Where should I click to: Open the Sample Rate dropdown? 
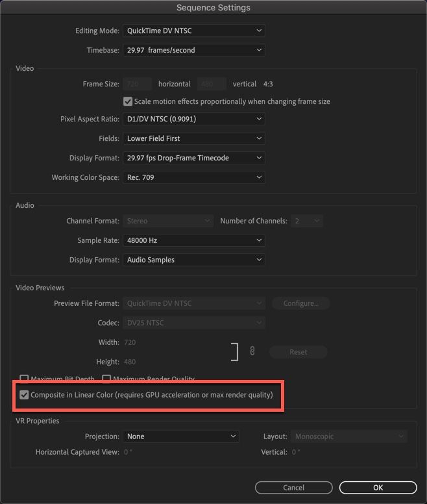[193, 240]
